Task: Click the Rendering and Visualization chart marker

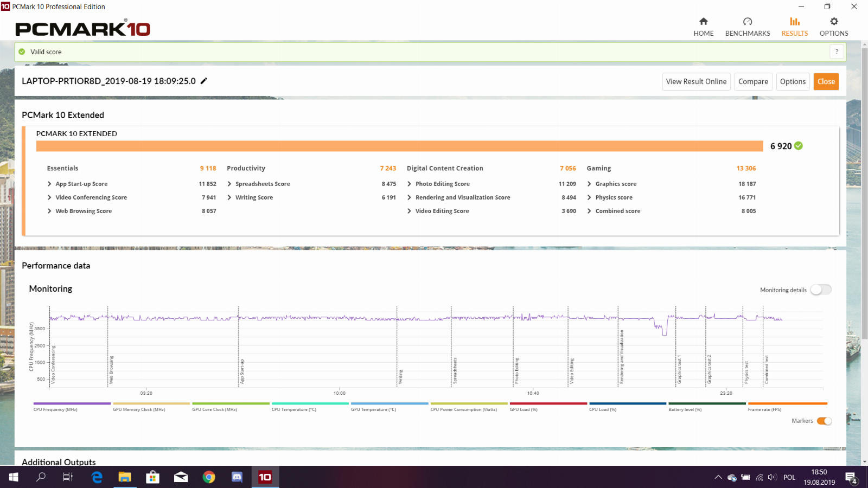Action: click(x=622, y=357)
